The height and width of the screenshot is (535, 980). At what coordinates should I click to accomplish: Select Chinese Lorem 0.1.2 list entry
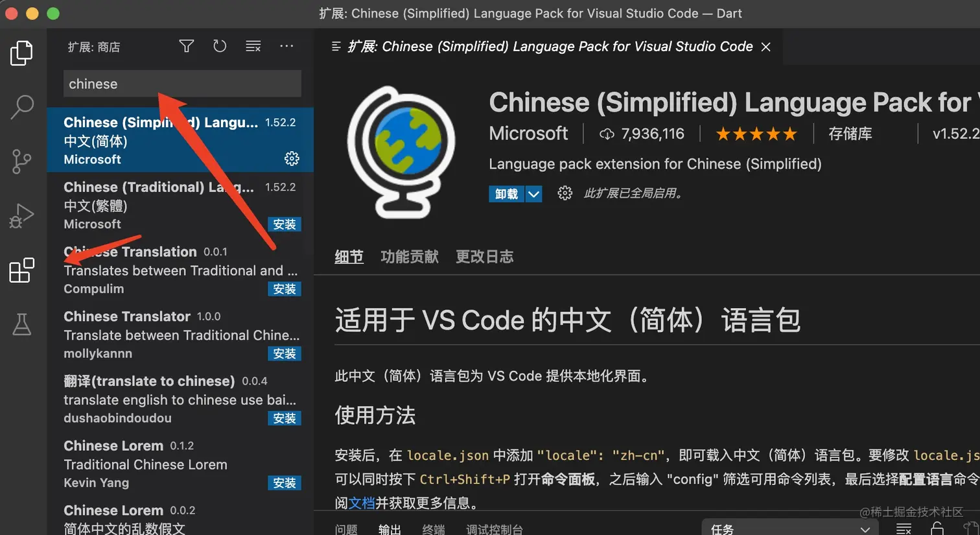pos(180,464)
